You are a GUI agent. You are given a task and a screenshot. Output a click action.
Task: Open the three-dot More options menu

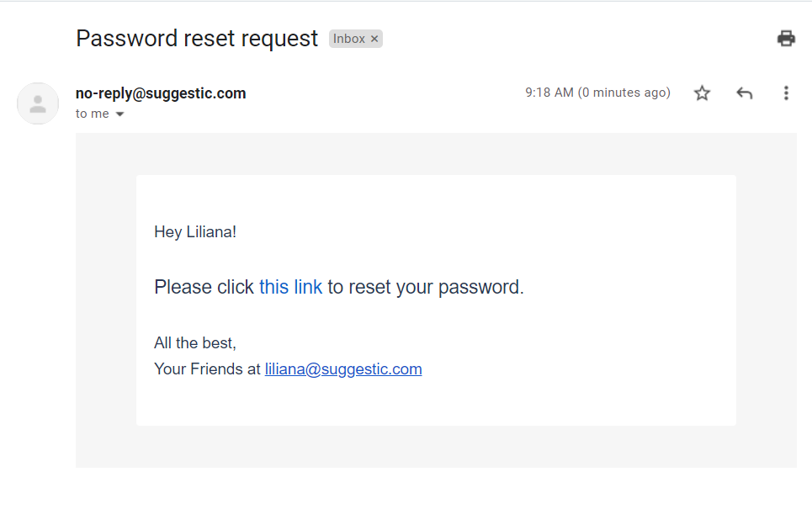tap(786, 93)
